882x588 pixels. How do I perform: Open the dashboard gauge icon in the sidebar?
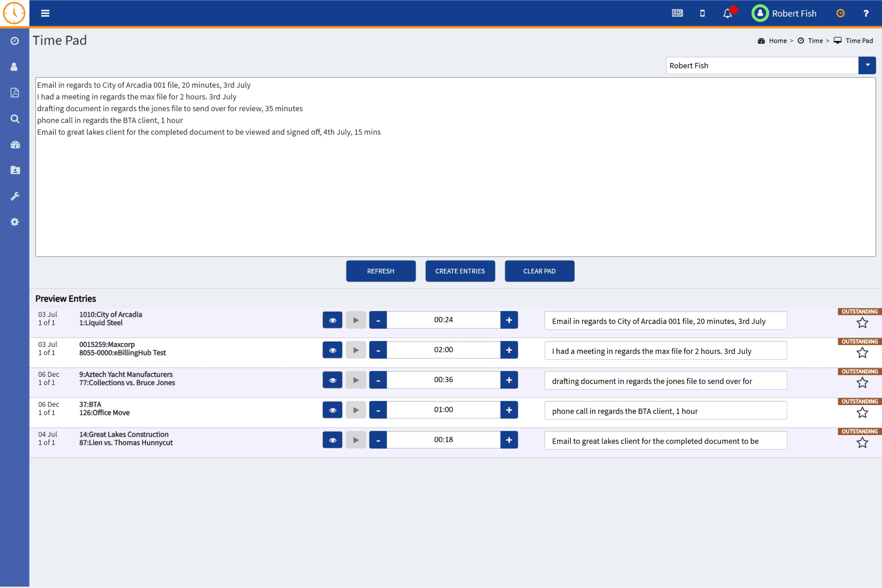coord(15,145)
